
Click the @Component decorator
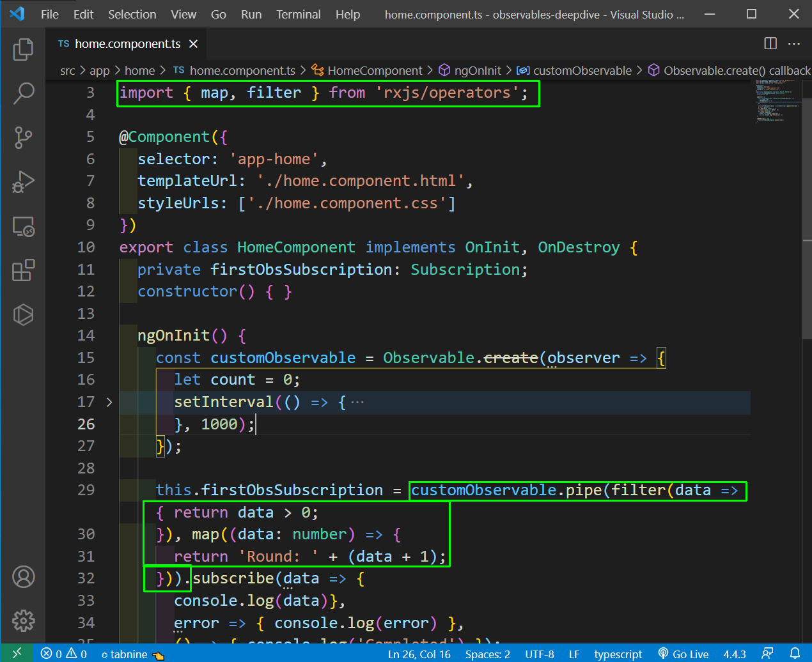point(164,137)
